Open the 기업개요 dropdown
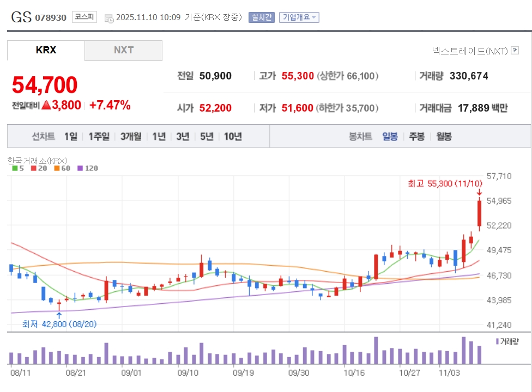This screenshot has height=392, width=532. click(x=299, y=17)
